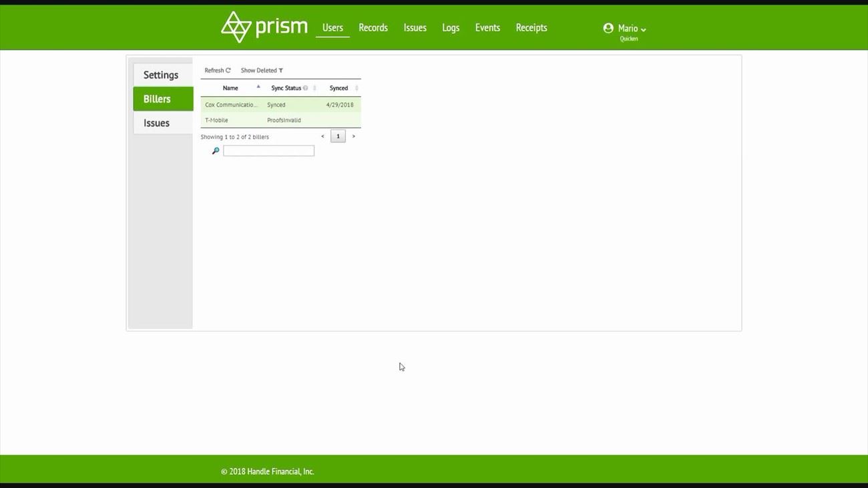Go to the next billers page
868x488 pixels.
click(x=353, y=136)
